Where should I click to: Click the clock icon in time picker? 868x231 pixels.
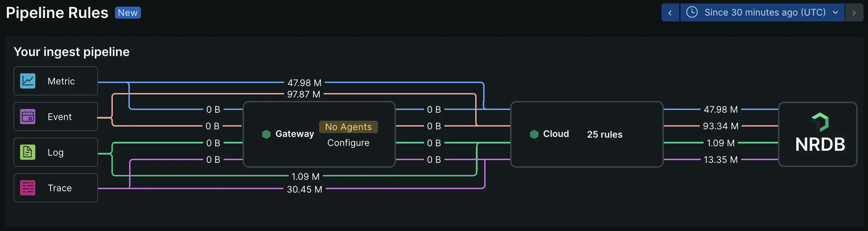click(692, 12)
